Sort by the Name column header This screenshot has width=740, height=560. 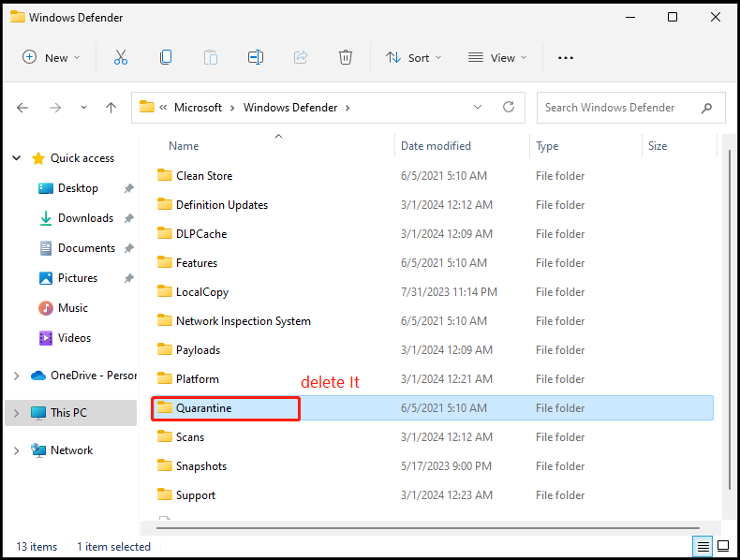(184, 146)
